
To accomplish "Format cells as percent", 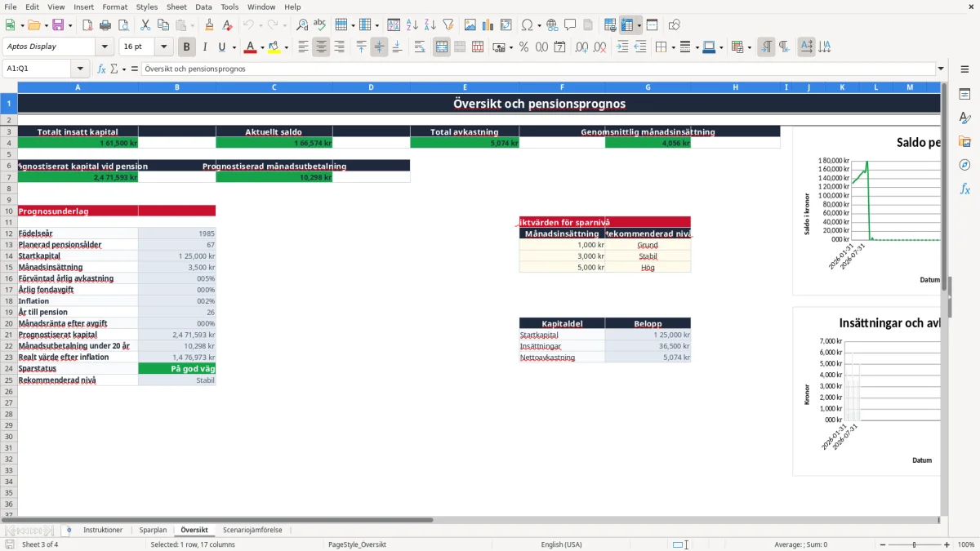I will (x=523, y=47).
